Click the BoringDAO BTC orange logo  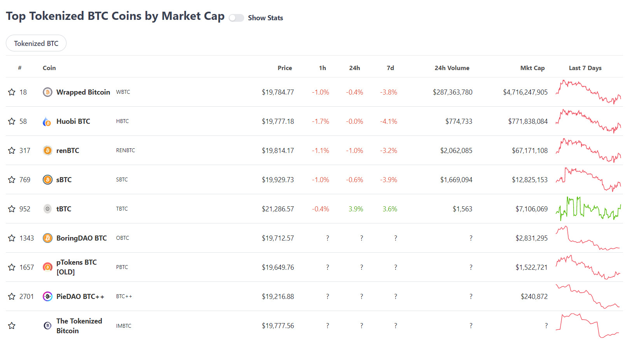coord(47,238)
